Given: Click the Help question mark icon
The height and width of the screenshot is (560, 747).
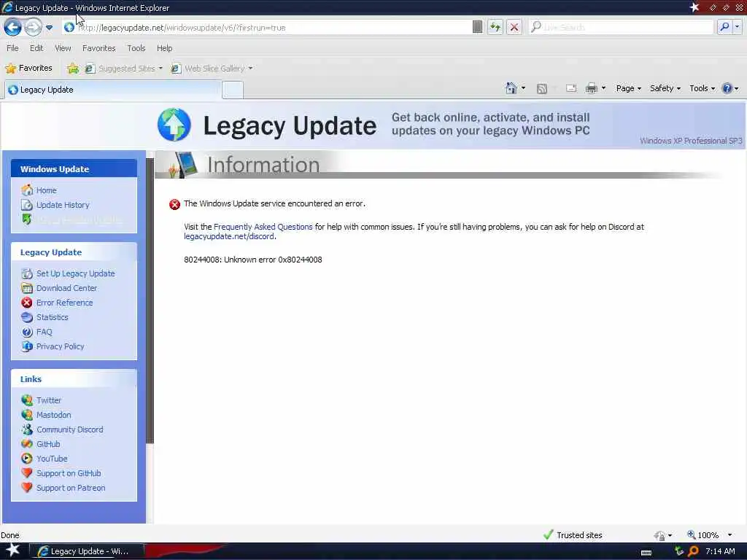Looking at the screenshot, I should 727,88.
